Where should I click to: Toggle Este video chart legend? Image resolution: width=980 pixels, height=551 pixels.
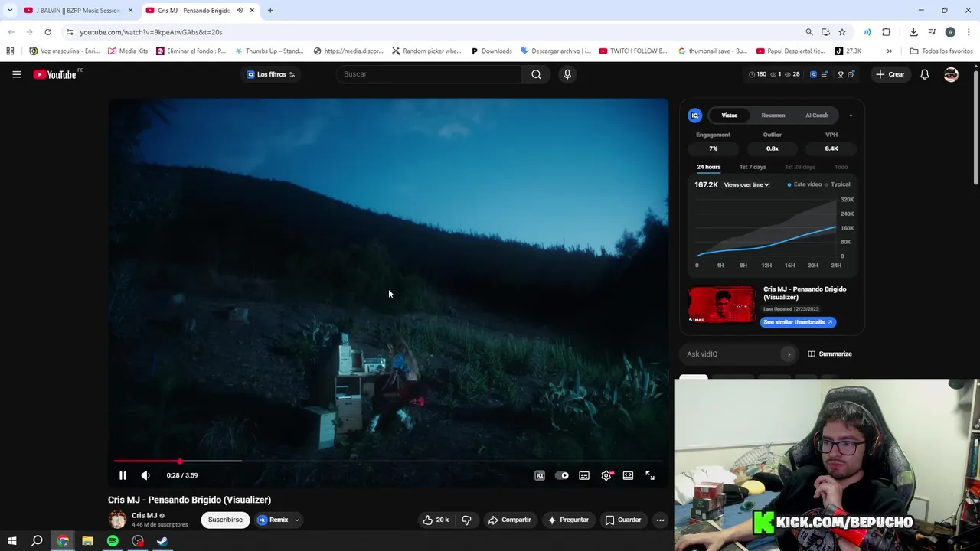[804, 184]
